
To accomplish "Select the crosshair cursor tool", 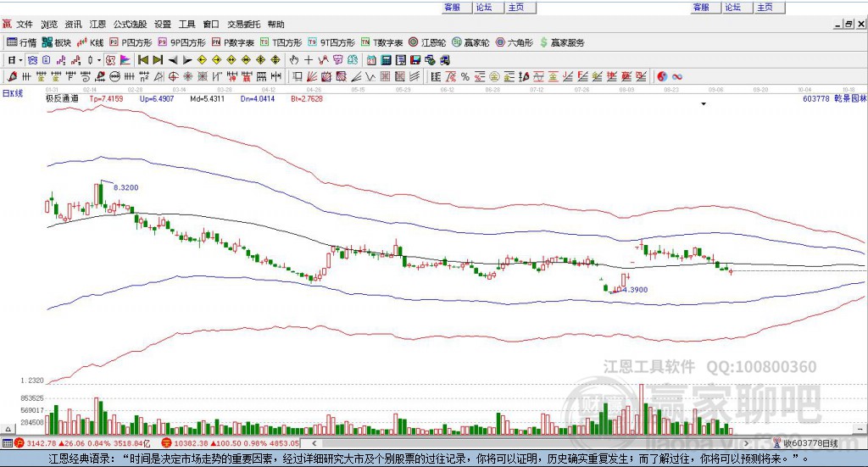I will click(309, 60).
